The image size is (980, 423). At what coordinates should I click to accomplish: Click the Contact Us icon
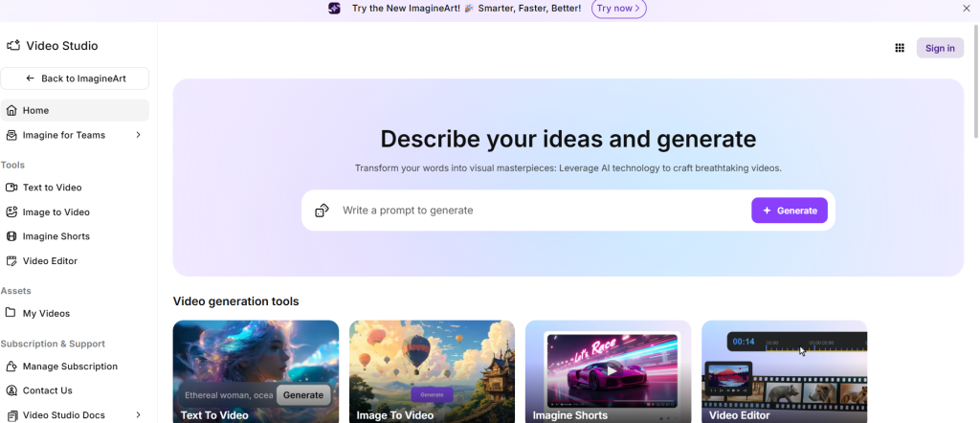pos(11,390)
